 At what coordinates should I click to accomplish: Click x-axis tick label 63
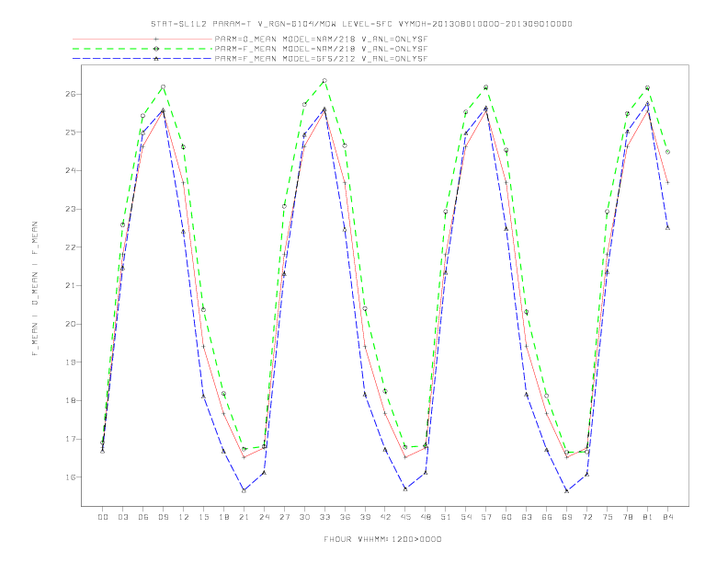click(527, 517)
